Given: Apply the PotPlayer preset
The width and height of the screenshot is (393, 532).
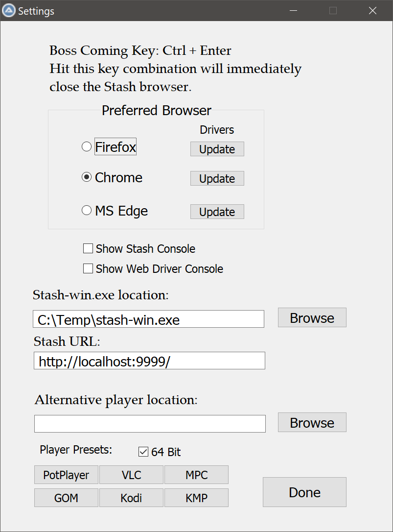Looking at the screenshot, I should pyautogui.click(x=66, y=475).
